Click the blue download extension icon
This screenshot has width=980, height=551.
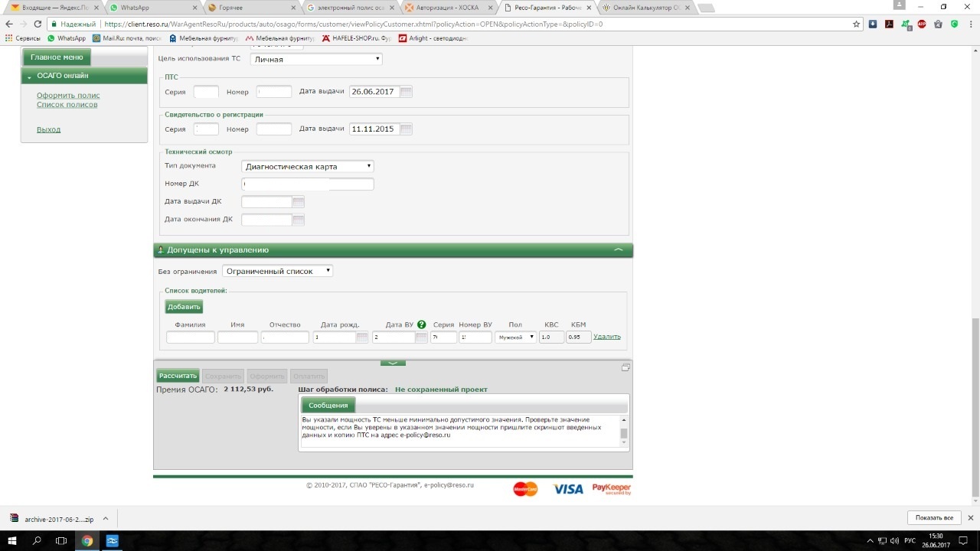tap(873, 24)
